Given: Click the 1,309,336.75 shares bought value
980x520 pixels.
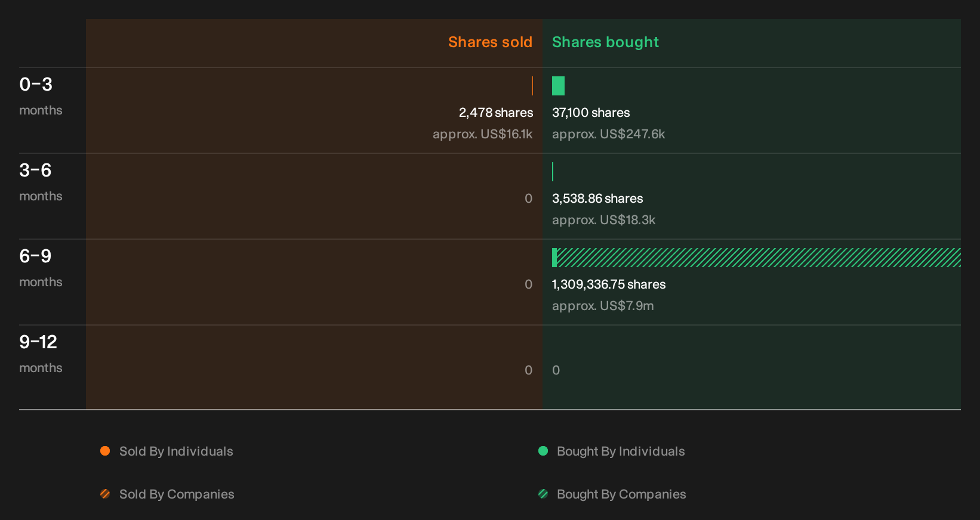Looking at the screenshot, I should point(609,284).
